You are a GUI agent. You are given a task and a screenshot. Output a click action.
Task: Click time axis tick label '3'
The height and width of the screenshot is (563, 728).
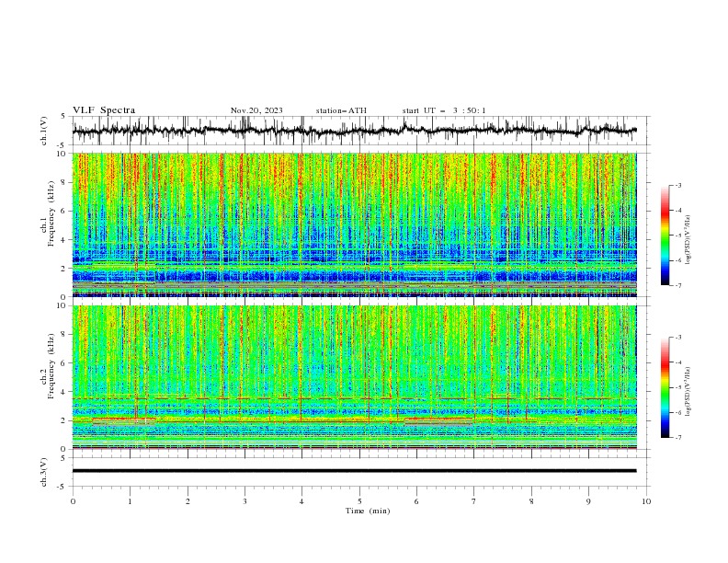(x=245, y=501)
